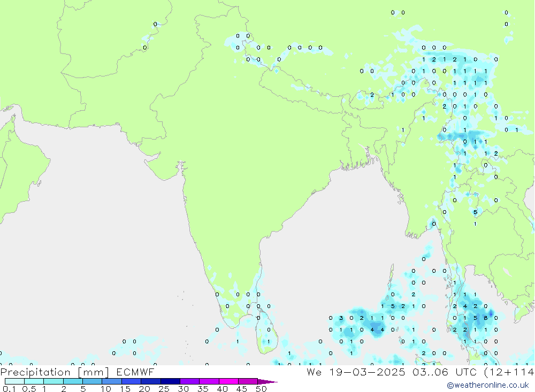The width and height of the screenshot is (535, 392).
Task: Click the '(12+114' forecast run text
Action: 509,372
